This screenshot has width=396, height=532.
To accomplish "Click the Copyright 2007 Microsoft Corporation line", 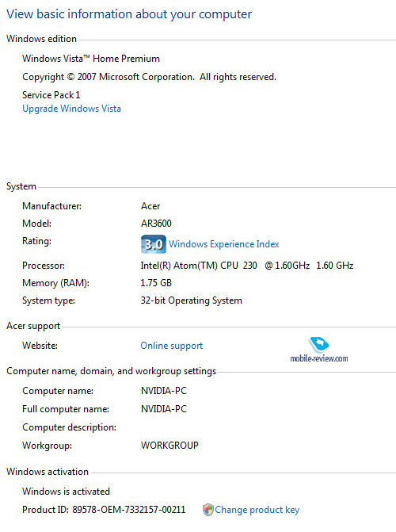I will click(x=149, y=77).
